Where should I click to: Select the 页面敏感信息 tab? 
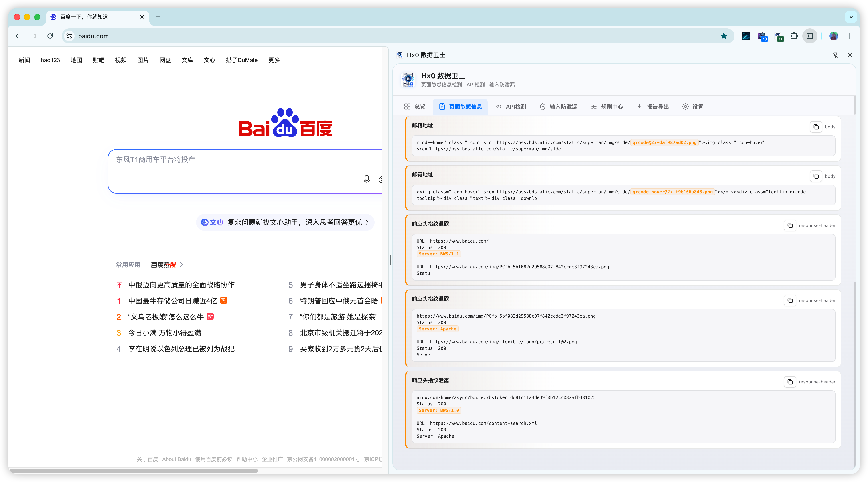tap(460, 107)
